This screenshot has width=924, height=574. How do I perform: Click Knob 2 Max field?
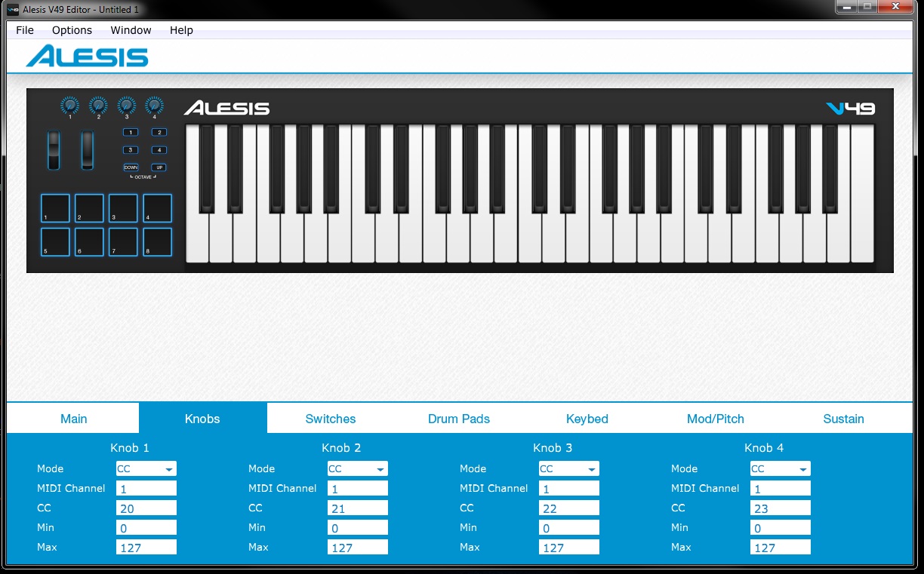[358, 548]
